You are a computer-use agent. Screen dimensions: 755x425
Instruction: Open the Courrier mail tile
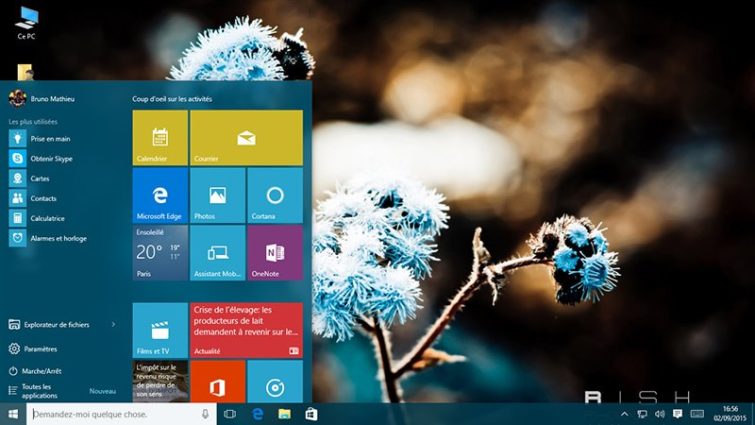coord(247,138)
